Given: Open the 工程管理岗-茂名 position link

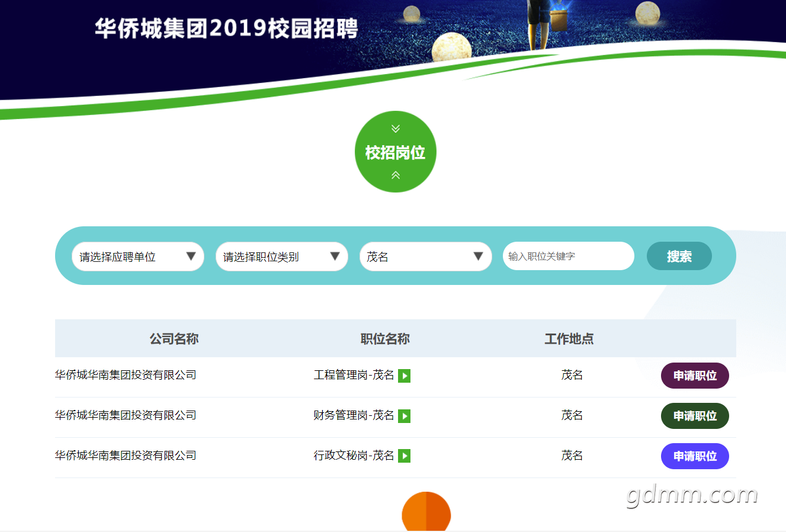Looking at the screenshot, I should [x=354, y=375].
